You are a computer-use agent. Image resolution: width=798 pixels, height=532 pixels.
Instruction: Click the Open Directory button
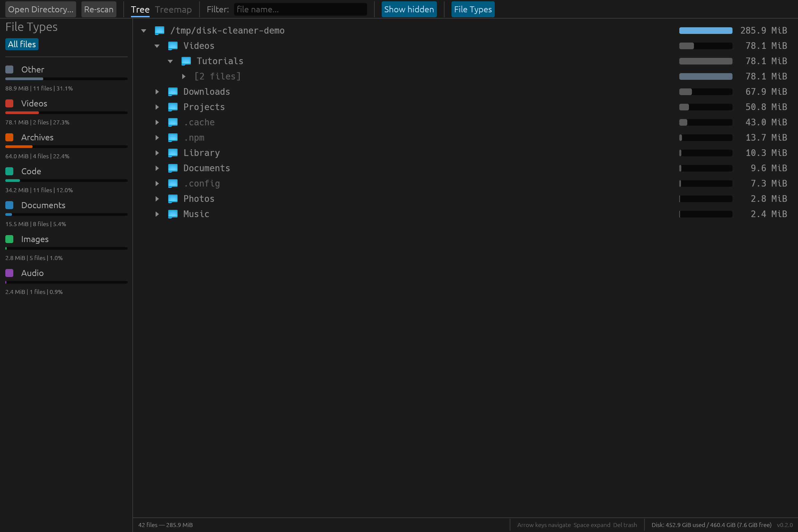pos(40,9)
